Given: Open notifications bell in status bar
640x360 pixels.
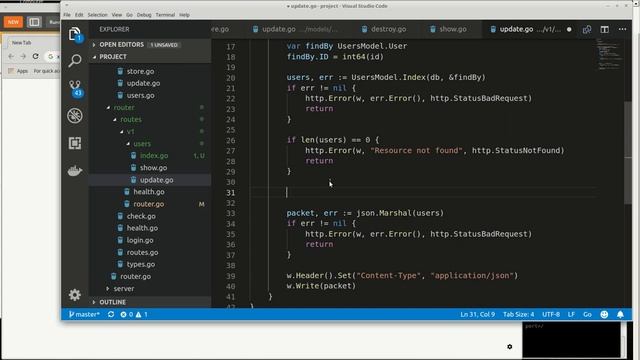Looking at the screenshot, I should click(620, 314).
